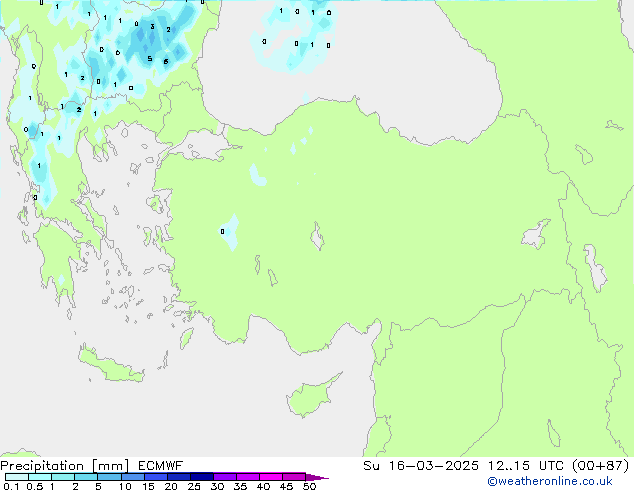Click the over-50 arrow tip of legend
The height and width of the screenshot is (490, 634).
(x=317, y=477)
